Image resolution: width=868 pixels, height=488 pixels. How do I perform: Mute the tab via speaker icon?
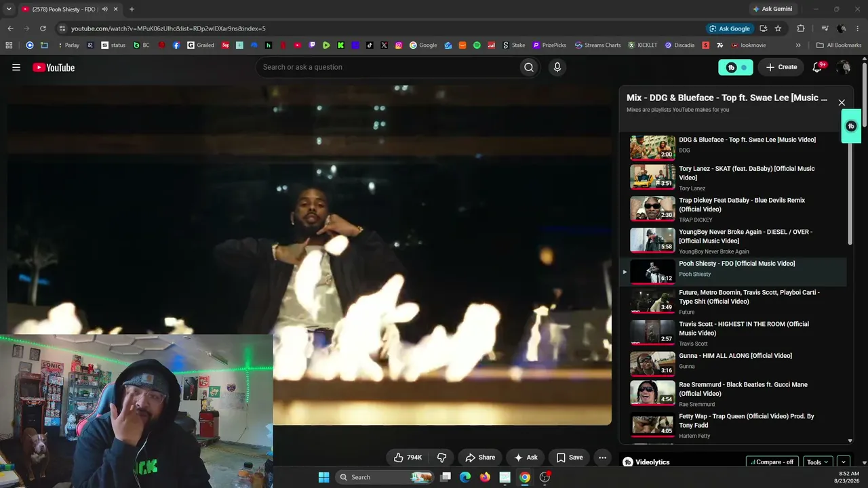(104, 9)
